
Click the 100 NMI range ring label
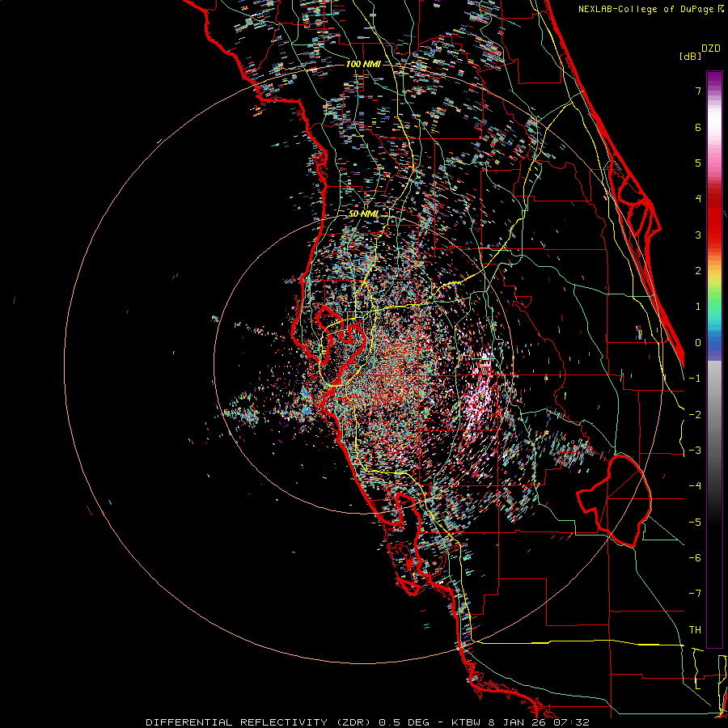tap(363, 64)
